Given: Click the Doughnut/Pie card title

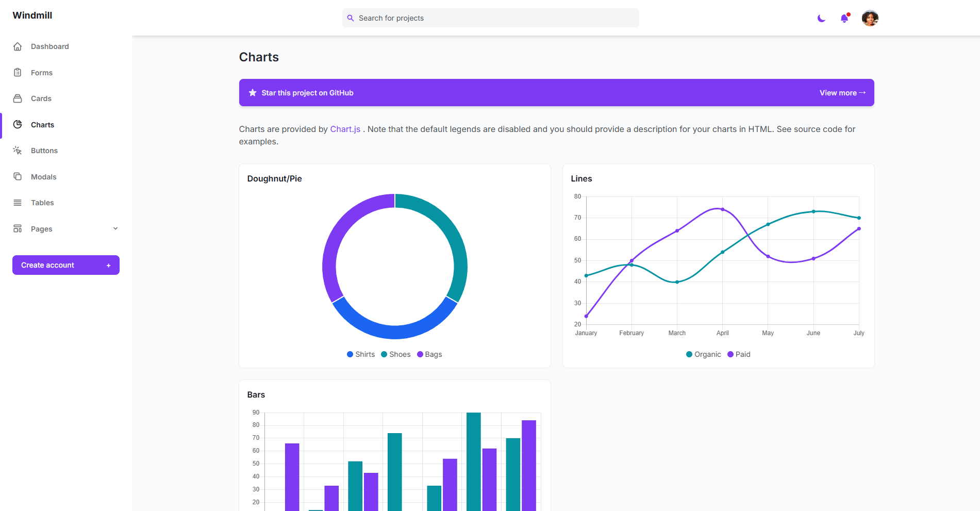Looking at the screenshot, I should (x=275, y=178).
